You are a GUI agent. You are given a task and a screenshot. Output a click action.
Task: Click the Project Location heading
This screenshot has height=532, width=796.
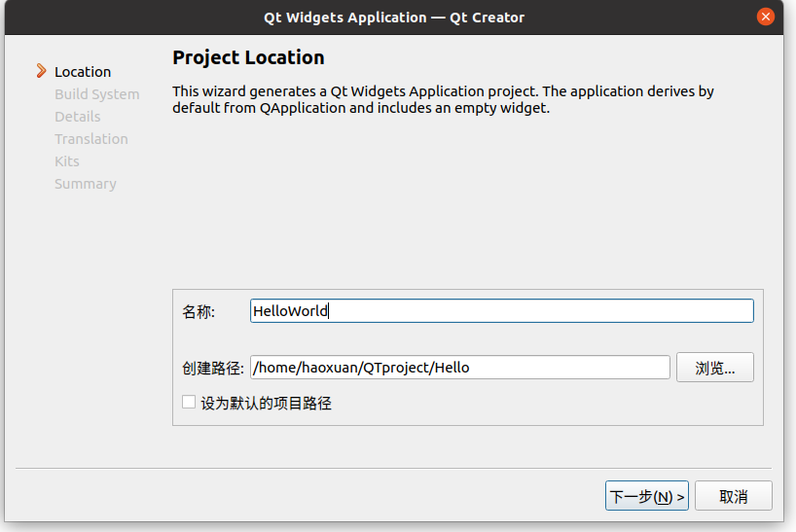tap(248, 57)
